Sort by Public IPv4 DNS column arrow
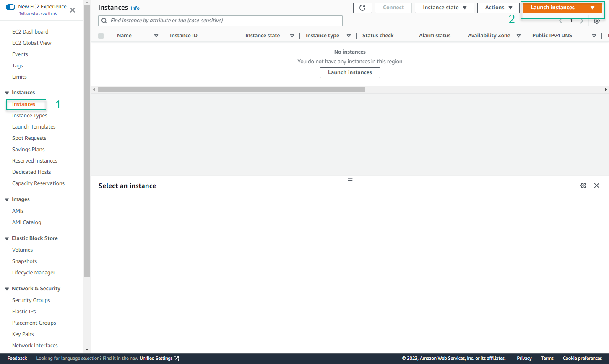This screenshot has height=364, width=609. 594,36
